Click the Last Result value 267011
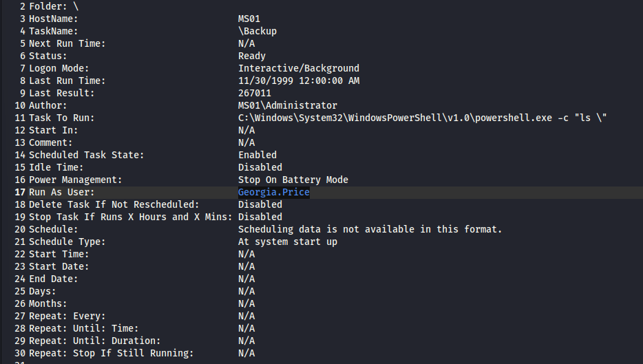The height and width of the screenshot is (364, 643). (255, 94)
